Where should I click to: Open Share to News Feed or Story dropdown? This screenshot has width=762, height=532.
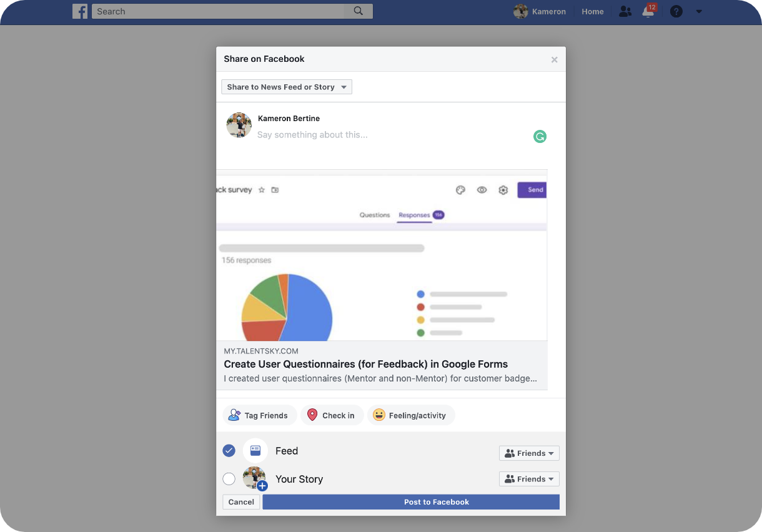pos(287,87)
